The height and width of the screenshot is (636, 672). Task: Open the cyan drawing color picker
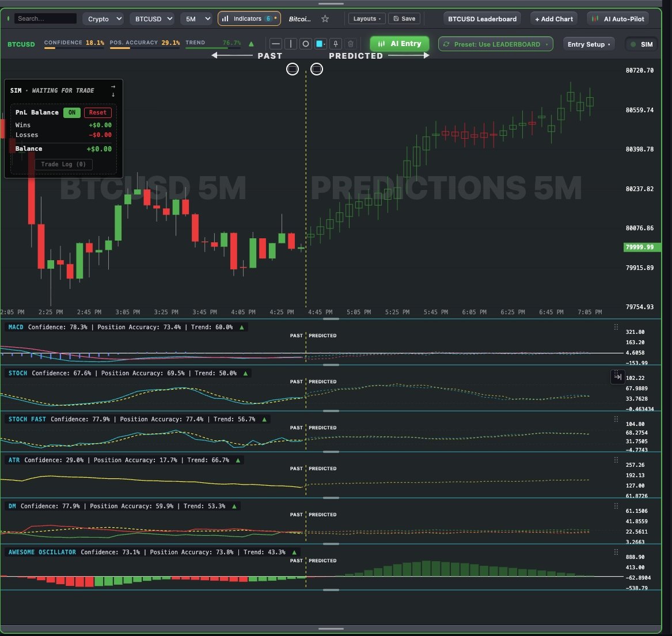320,44
